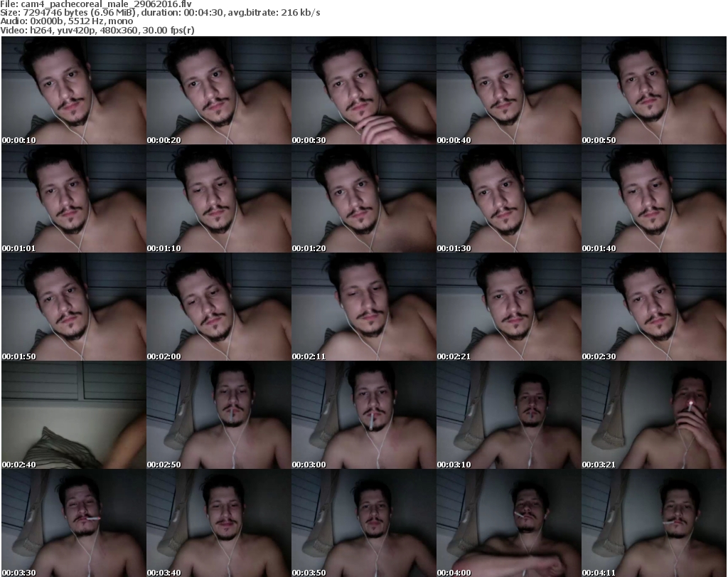Image resolution: width=728 pixels, height=577 pixels.
Task: Select the thumbnail stamped 00:01:01
Action: (x=74, y=198)
